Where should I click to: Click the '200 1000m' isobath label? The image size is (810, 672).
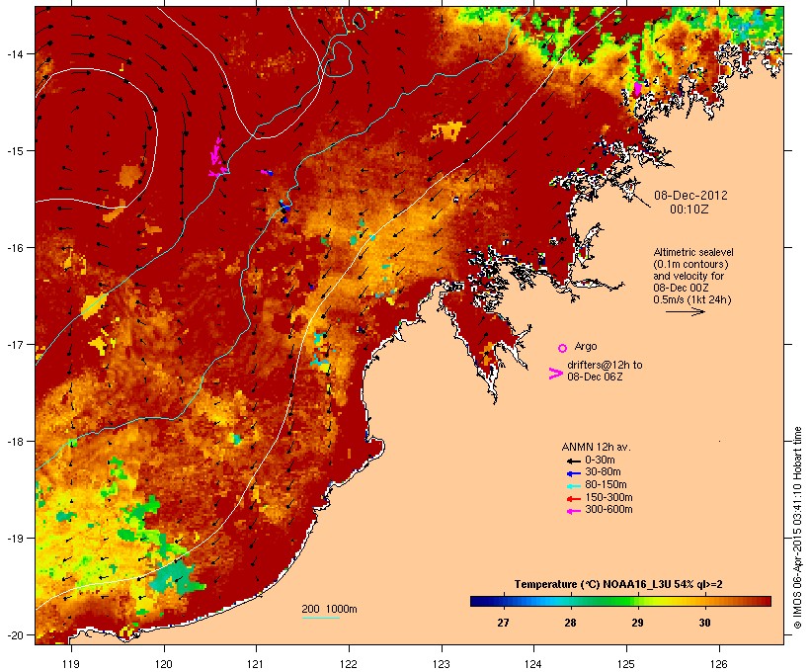pyautogui.click(x=329, y=609)
